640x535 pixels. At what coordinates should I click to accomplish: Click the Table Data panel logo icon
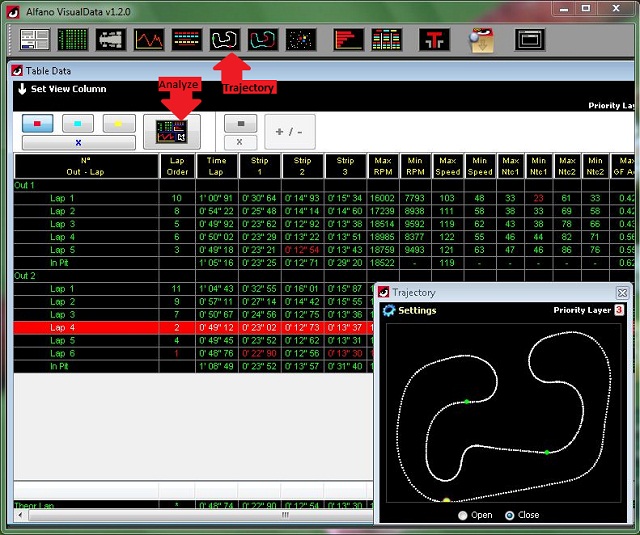(x=17, y=71)
